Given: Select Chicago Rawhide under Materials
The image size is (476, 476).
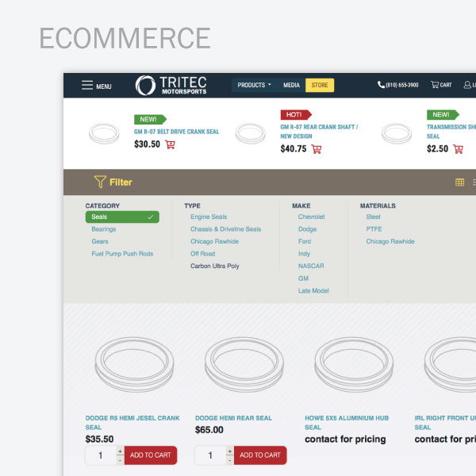Looking at the screenshot, I should (390, 242).
